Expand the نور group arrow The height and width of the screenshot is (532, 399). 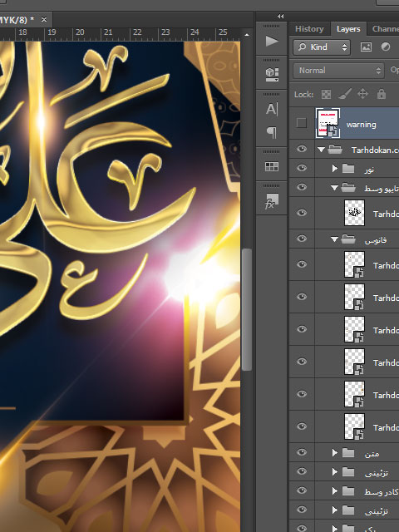(x=335, y=168)
